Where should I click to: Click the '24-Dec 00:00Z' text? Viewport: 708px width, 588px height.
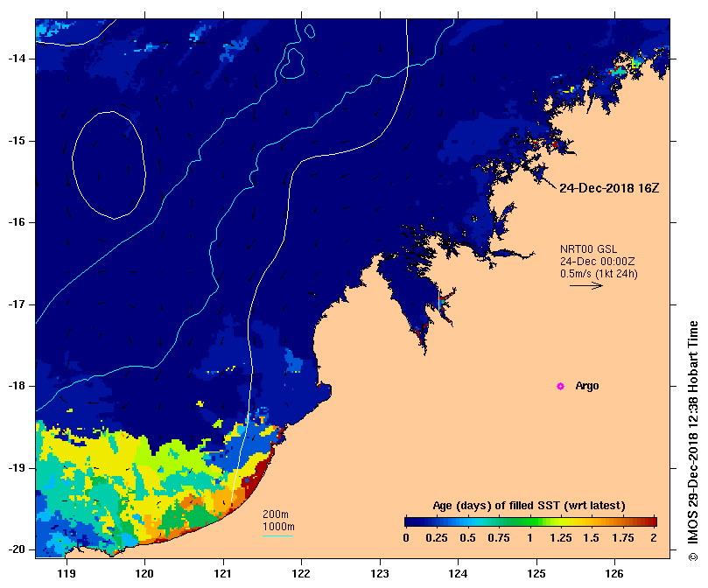pos(598,262)
